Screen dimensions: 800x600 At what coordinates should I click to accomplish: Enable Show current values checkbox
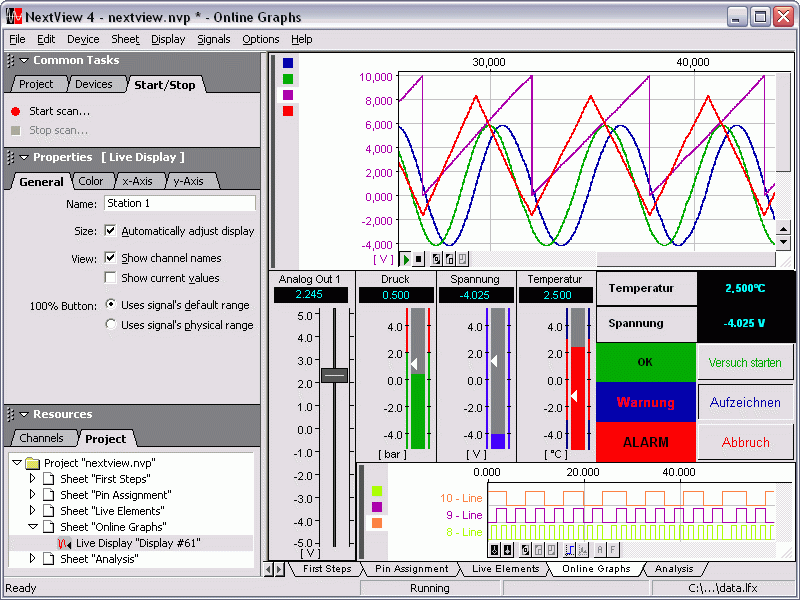(111, 278)
